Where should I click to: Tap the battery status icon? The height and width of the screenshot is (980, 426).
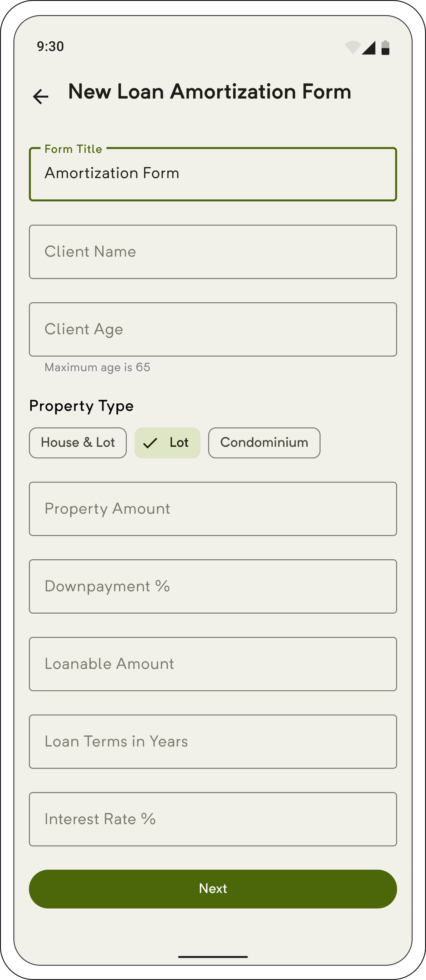coord(385,48)
